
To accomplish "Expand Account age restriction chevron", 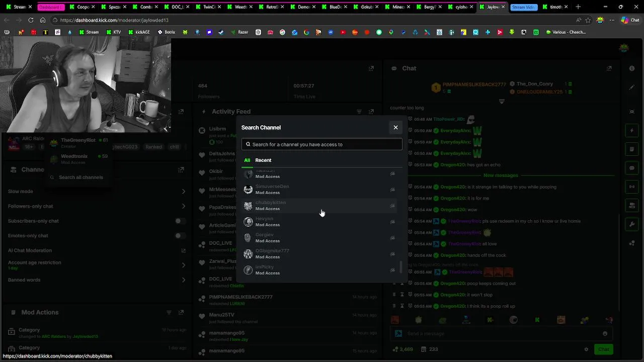I will (183, 265).
